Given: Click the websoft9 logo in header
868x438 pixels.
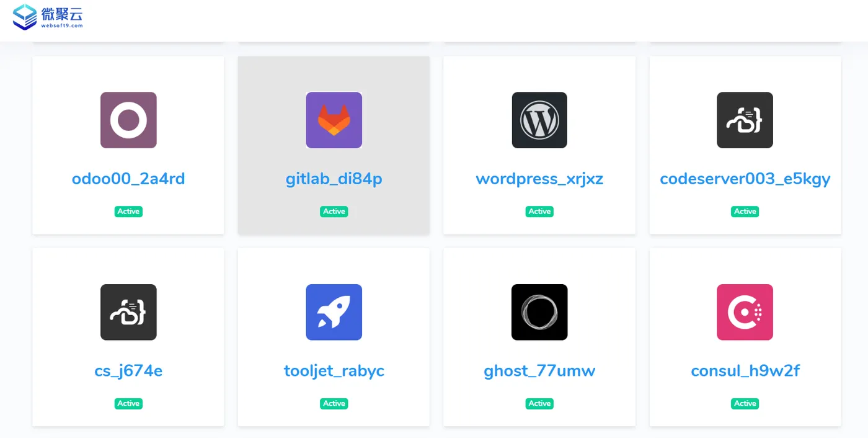Looking at the screenshot, I should (48, 17).
